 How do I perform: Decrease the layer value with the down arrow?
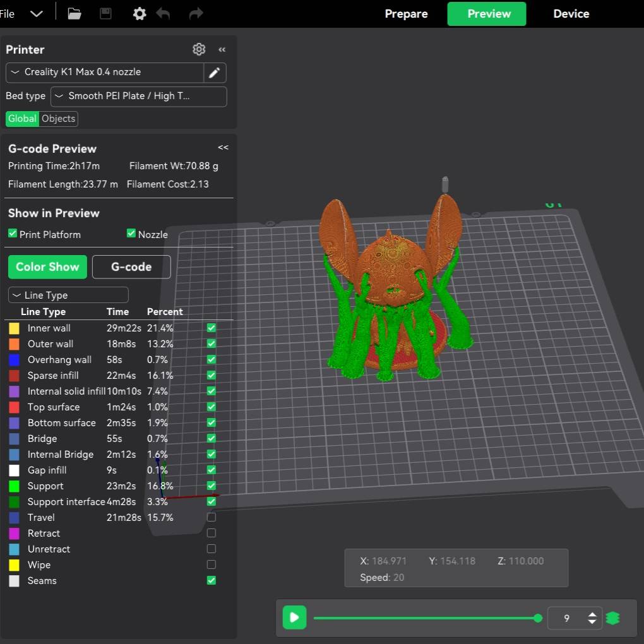pos(592,622)
